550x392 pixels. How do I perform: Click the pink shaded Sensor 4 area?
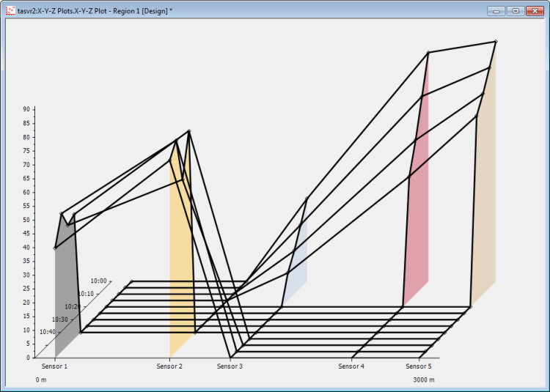click(x=417, y=220)
